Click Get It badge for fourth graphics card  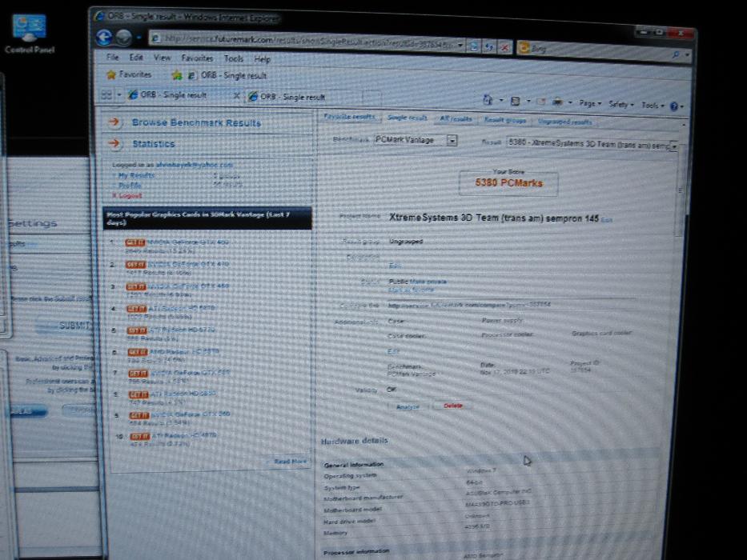click(137, 309)
